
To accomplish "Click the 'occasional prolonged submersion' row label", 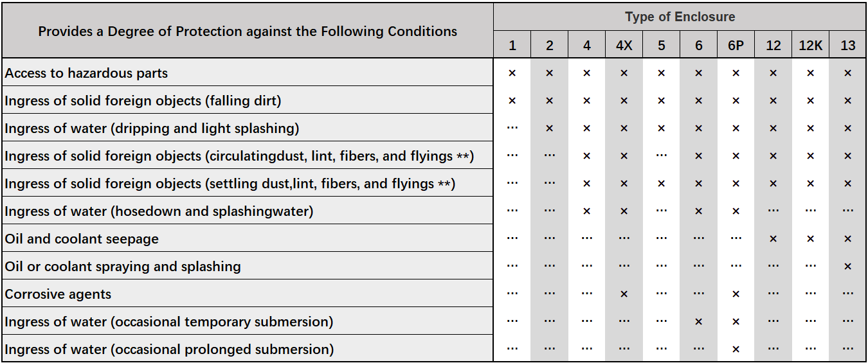I will click(169, 350).
